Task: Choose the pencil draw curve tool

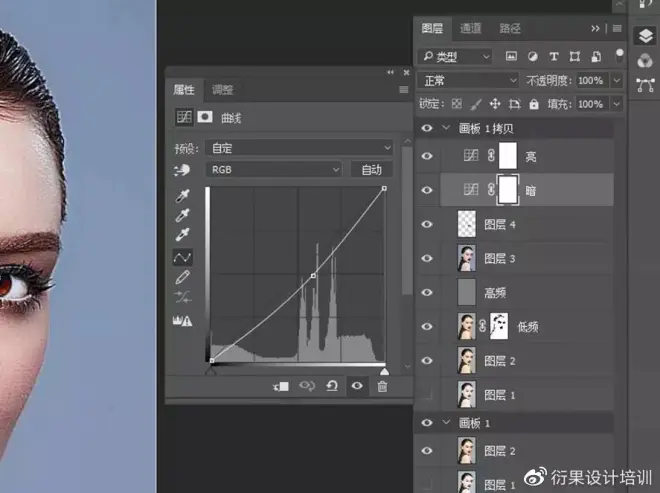Action: (x=182, y=277)
